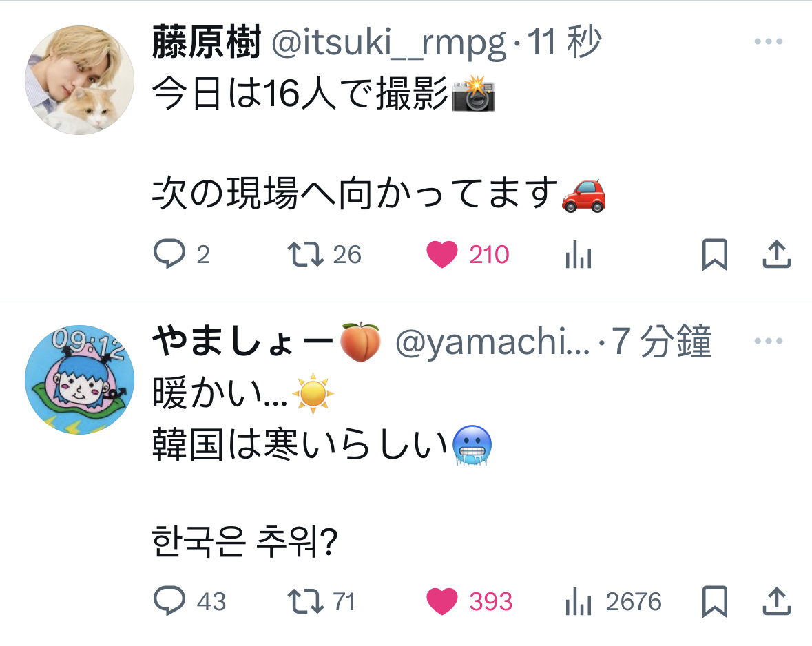
Task: Open more options for 藤原樹's tweet
Action: coord(769,41)
